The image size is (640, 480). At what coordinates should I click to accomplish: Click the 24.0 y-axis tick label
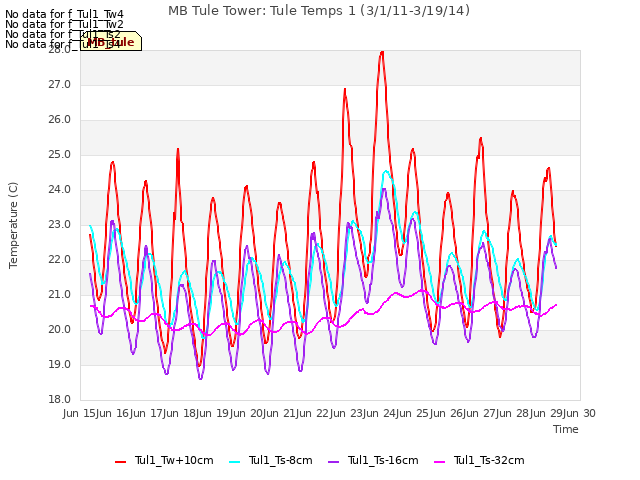pos(60,189)
